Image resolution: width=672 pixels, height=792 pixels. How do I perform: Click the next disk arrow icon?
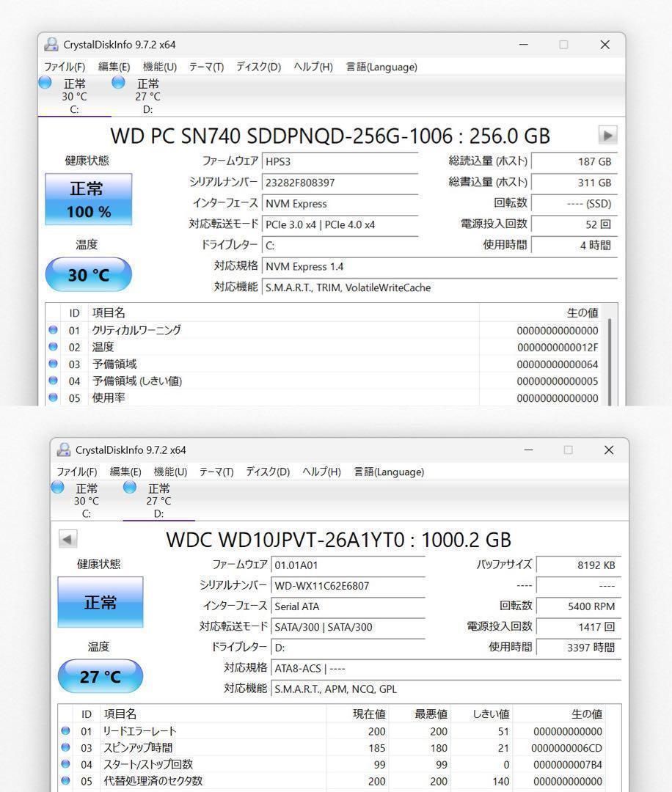tap(608, 136)
